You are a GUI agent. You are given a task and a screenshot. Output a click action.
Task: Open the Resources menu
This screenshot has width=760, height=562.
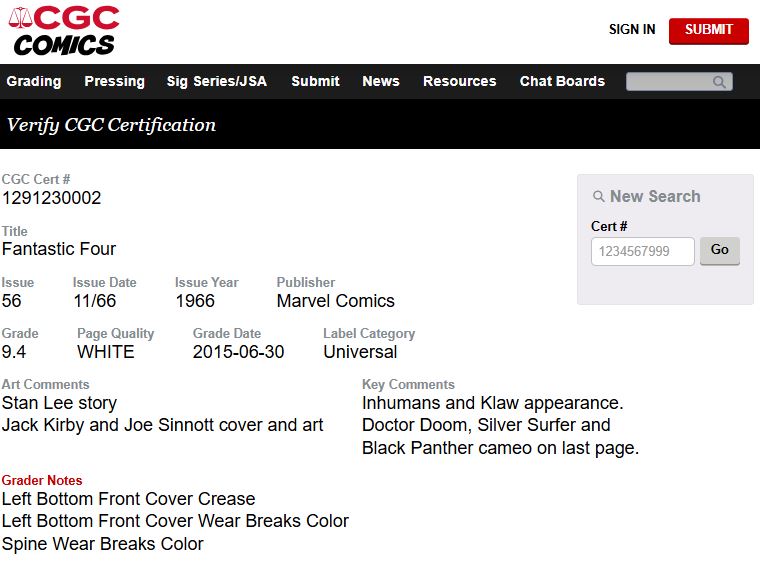[459, 81]
